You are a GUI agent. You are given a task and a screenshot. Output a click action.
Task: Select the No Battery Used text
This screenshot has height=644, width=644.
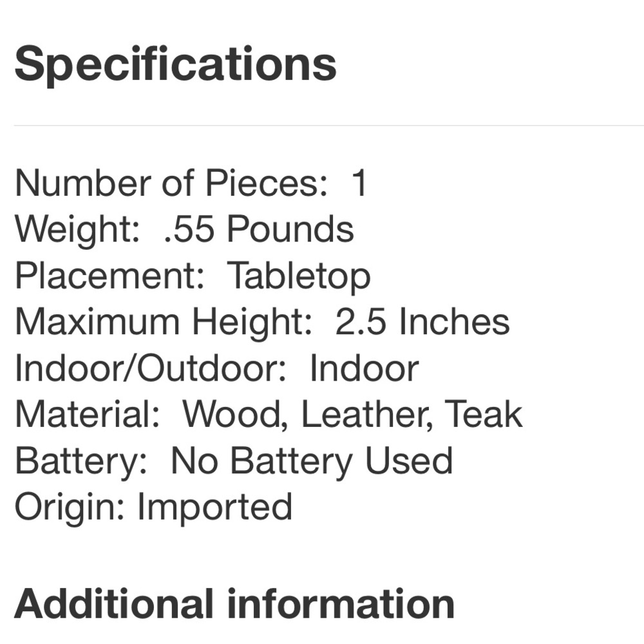pyautogui.click(x=312, y=461)
